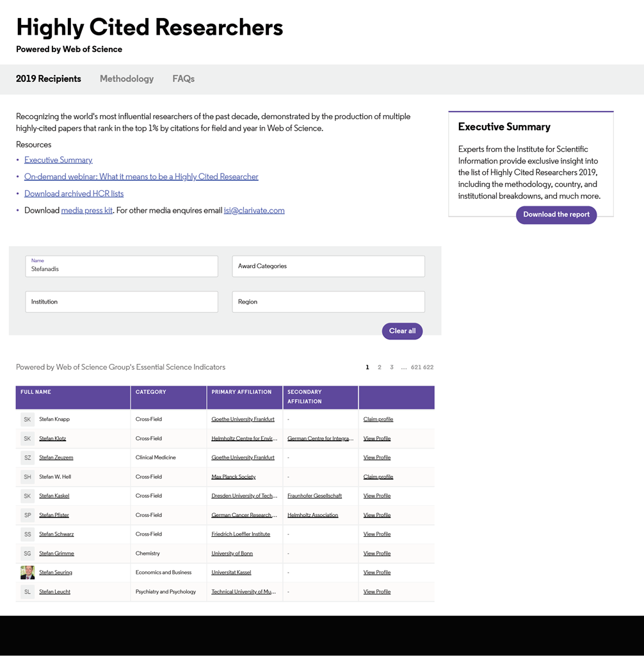The image size is (644, 656).
Task: Click Stefan Schwarz's SS avatar icon
Action: pos(27,534)
